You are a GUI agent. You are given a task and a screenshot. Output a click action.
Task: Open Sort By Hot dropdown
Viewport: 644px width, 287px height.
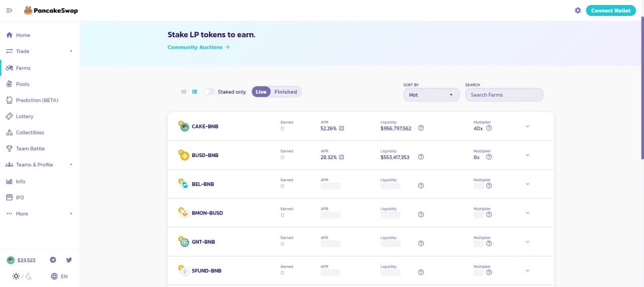[432, 95]
